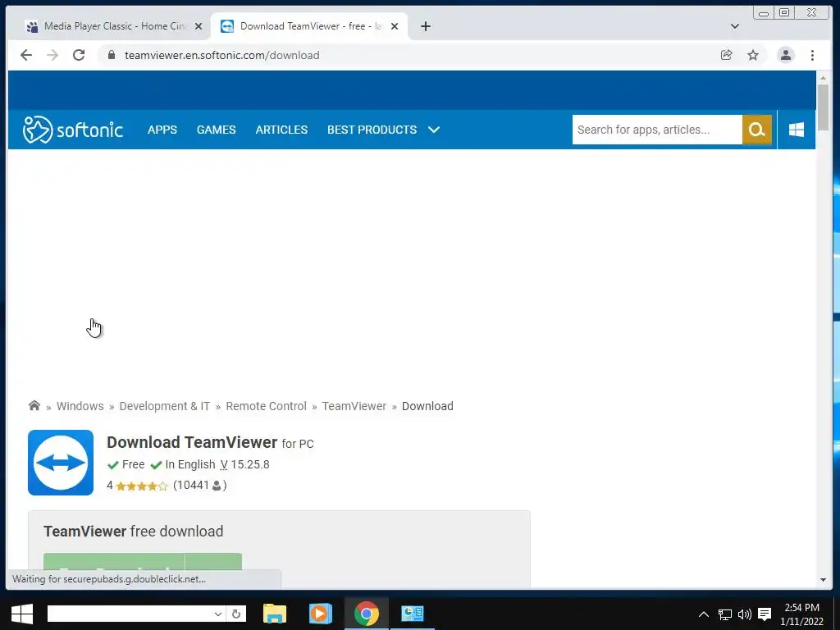This screenshot has height=630, width=840.
Task: Open the Development & IT breadcrumb
Action: click(164, 406)
